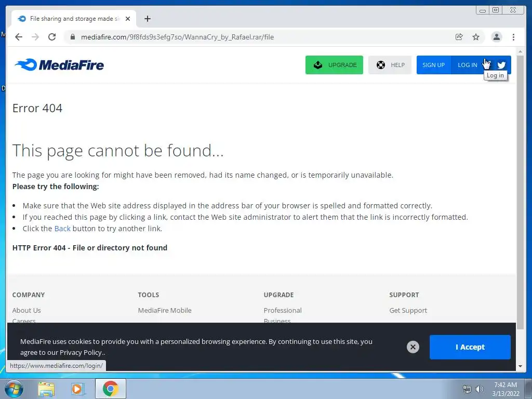Click the Error 404 heading
The height and width of the screenshot is (399, 532).
tap(37, 108)
